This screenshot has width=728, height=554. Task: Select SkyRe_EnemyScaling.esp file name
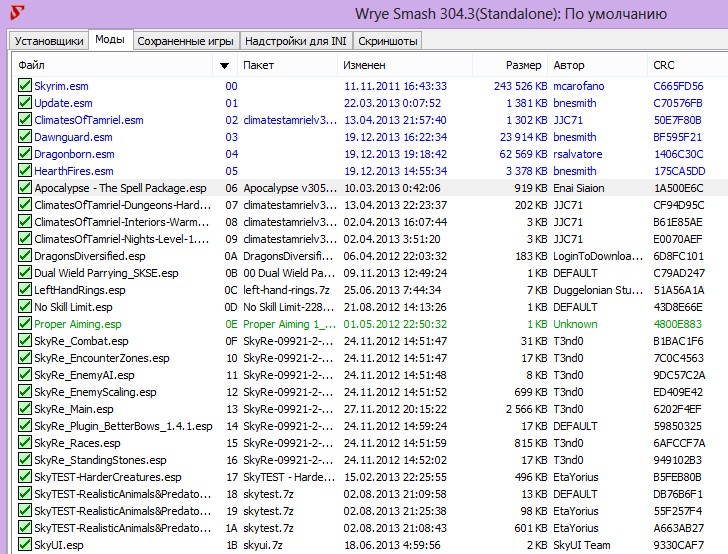tap(95, 392)
